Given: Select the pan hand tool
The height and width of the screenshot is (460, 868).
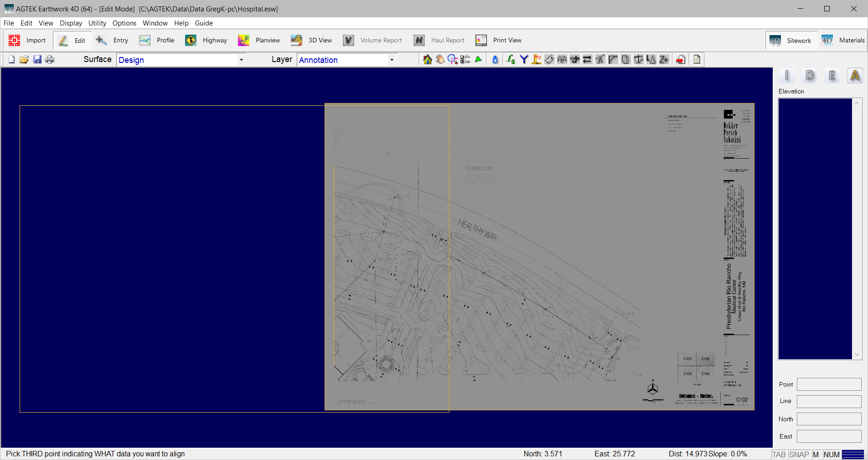Looking at the screenshot, I should [440, 60].
